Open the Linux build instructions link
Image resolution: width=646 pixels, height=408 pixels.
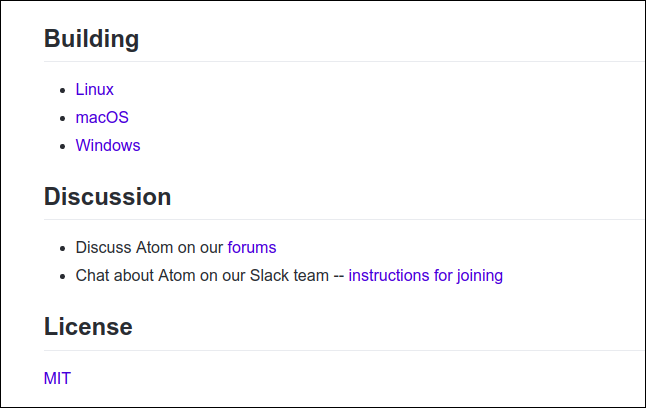click(x=94, y=89)
